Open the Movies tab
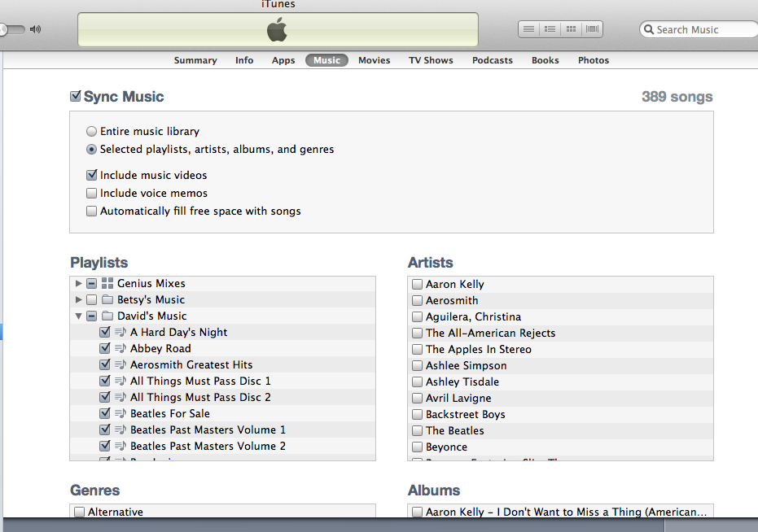The width and height of the screenshot is (758, 532). point(375,60)
